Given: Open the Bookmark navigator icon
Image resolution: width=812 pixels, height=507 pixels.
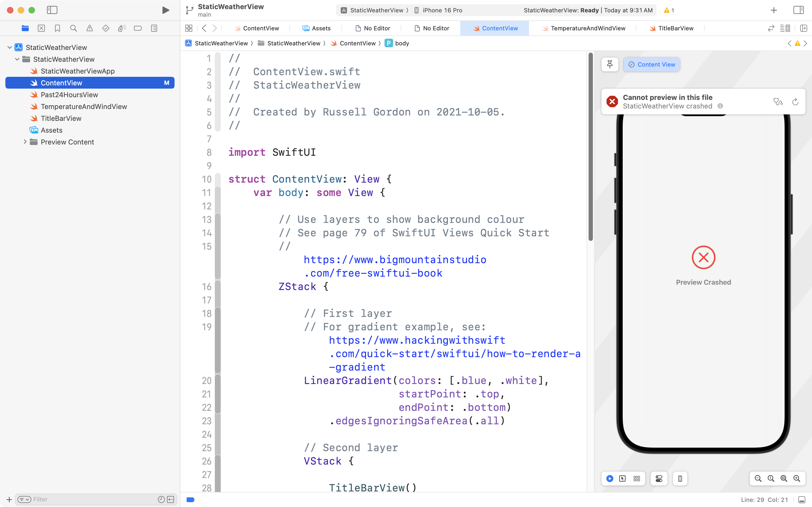Looking at the screenshot, I should pos(57,28).
